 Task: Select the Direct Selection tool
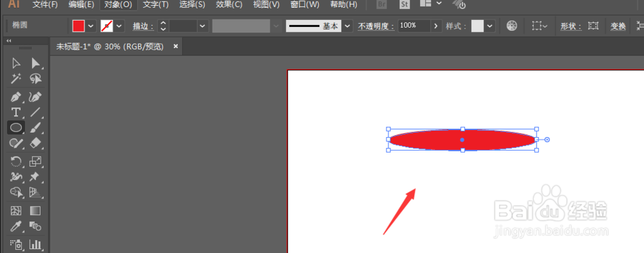35,63
